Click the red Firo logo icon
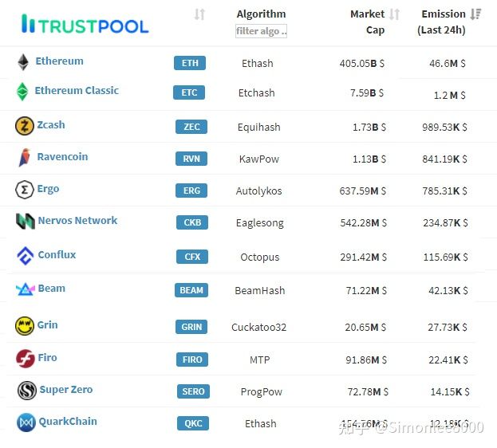The width and height of the screenshot is (497, 448). point(26,359)
